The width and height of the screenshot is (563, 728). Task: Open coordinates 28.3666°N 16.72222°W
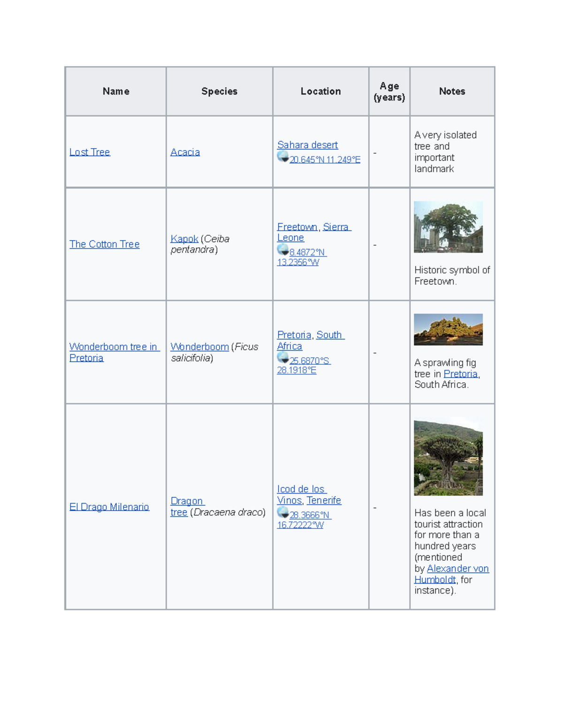[304, 520]
